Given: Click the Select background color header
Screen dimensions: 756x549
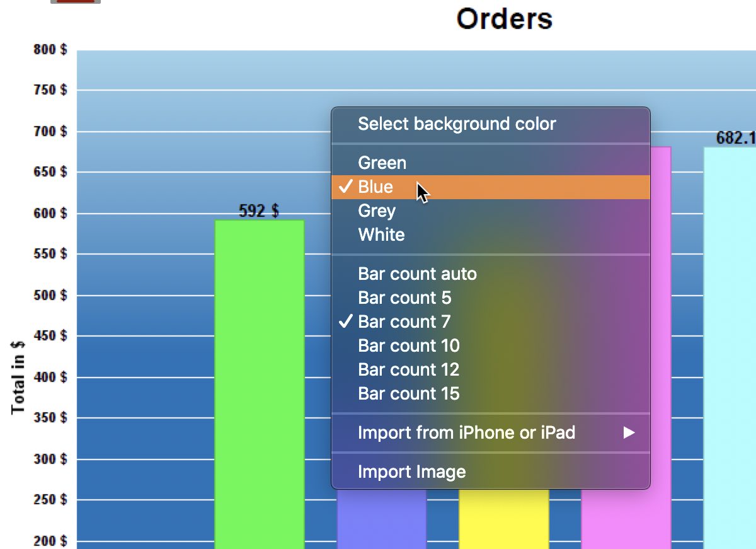Looking at the screenshot, I should click(x=457, y=124).
